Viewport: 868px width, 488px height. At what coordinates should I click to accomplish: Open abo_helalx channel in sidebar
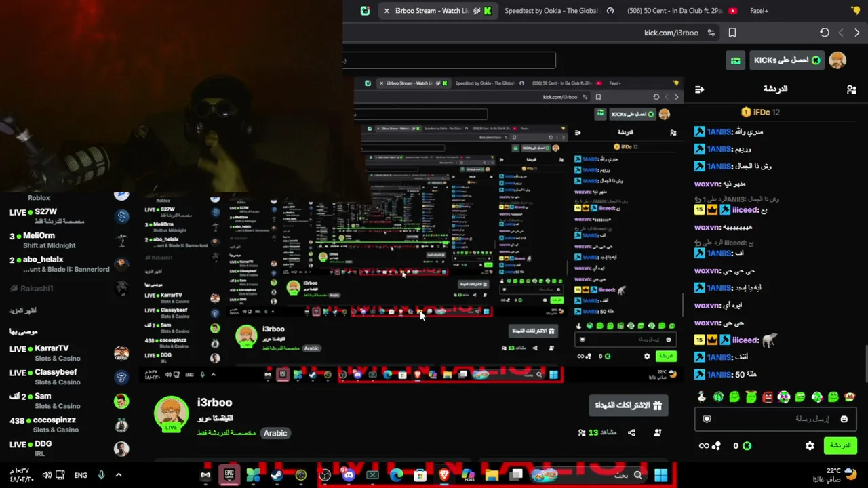(x=69, y=264)
